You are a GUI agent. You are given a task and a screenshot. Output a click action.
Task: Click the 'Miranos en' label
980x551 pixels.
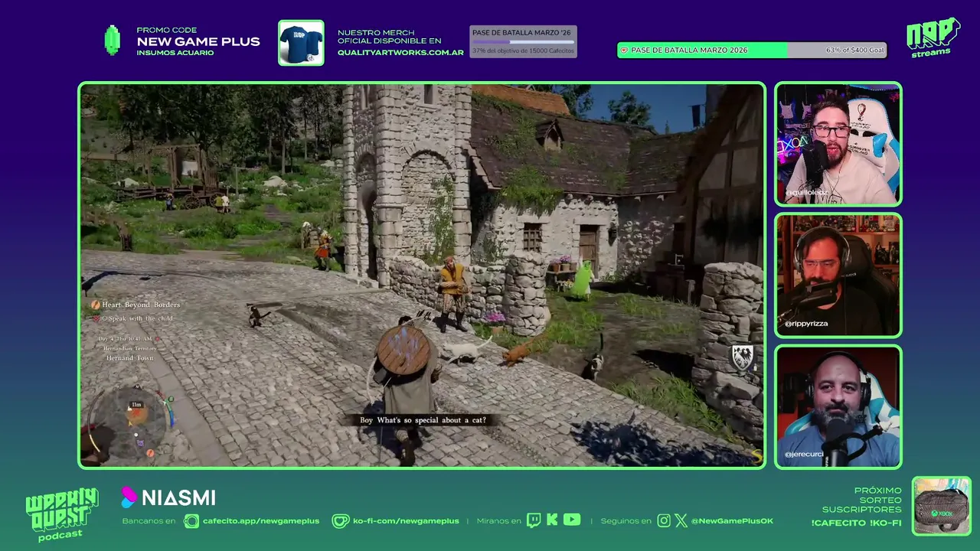point(498,521)
